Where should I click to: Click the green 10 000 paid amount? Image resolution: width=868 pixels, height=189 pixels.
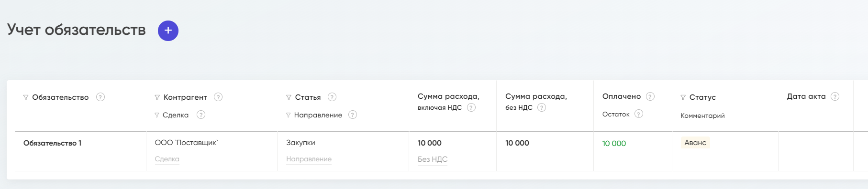pos(614,144)
